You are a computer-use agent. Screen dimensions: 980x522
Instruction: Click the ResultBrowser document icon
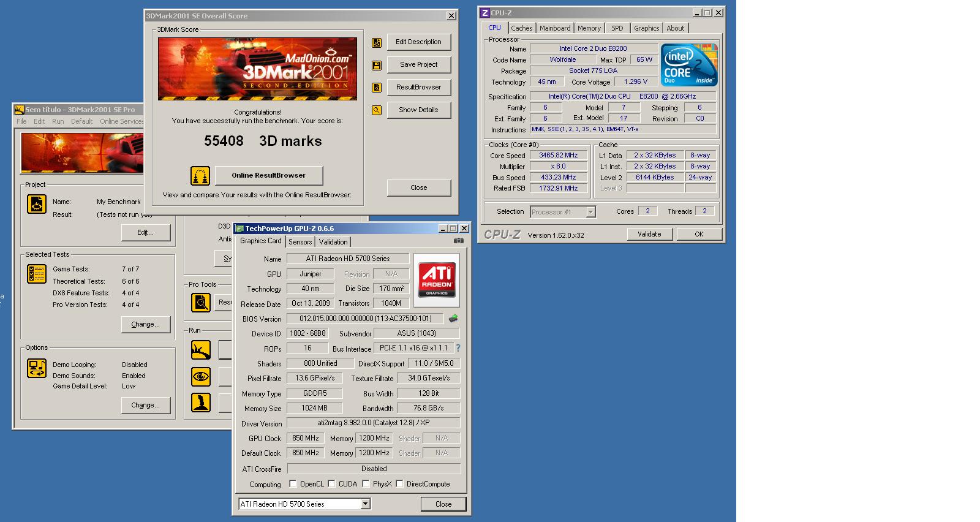(x=377, y=88)
